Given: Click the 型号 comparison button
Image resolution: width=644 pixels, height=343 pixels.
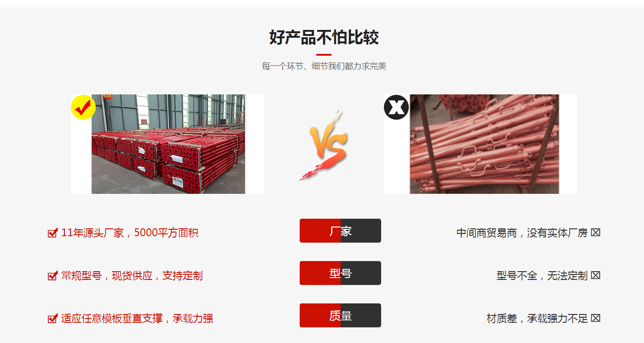Looking at the screenshot, I should [340, 273].
